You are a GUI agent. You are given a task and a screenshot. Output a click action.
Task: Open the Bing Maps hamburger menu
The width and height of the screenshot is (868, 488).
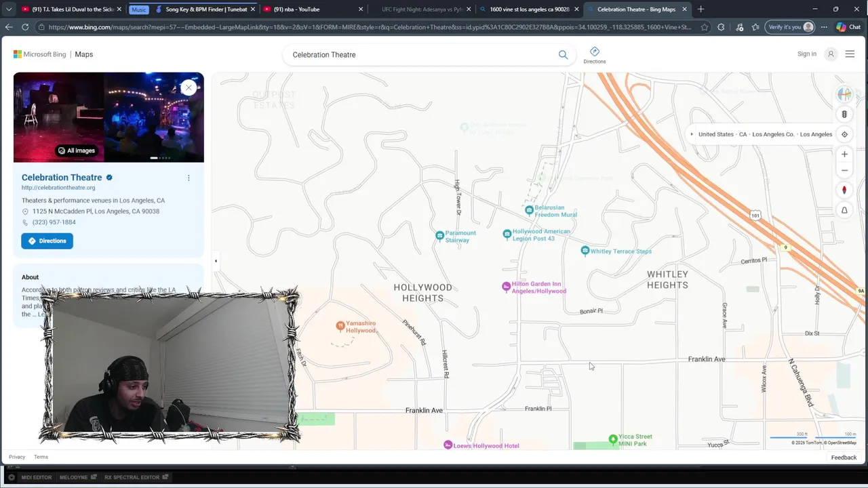tap(850, 54)
